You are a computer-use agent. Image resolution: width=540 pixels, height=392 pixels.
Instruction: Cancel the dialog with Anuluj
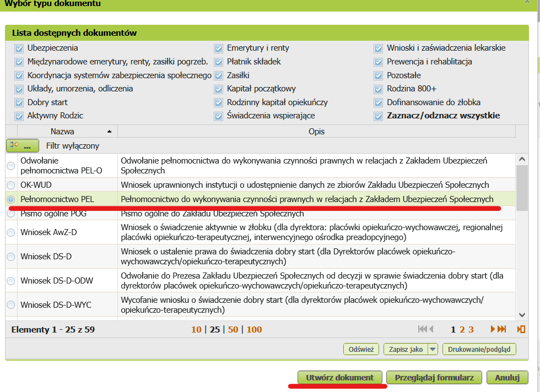point(507,378)
